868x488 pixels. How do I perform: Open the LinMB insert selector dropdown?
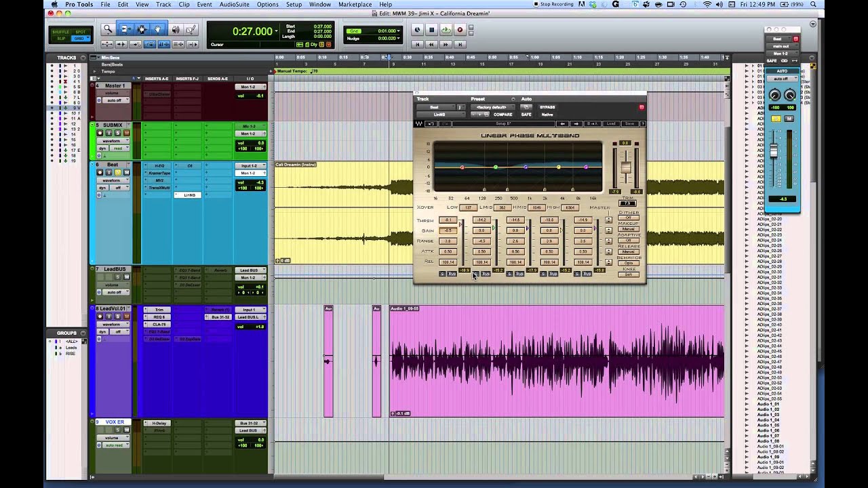[x=440, y=115]
